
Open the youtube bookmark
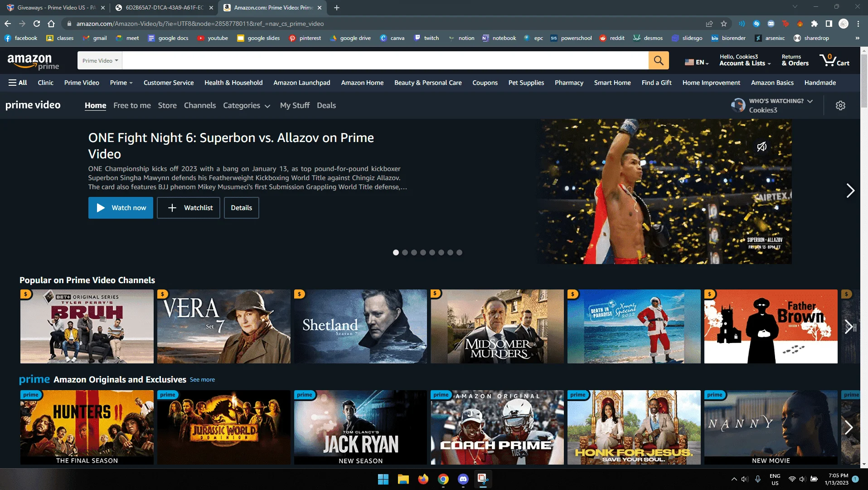tap(213, 38)
